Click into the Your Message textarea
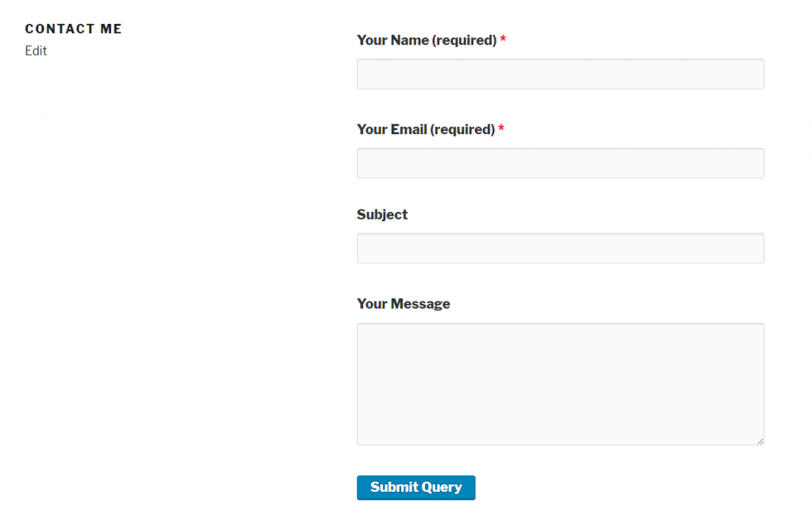812x515 pixels. 560,383
